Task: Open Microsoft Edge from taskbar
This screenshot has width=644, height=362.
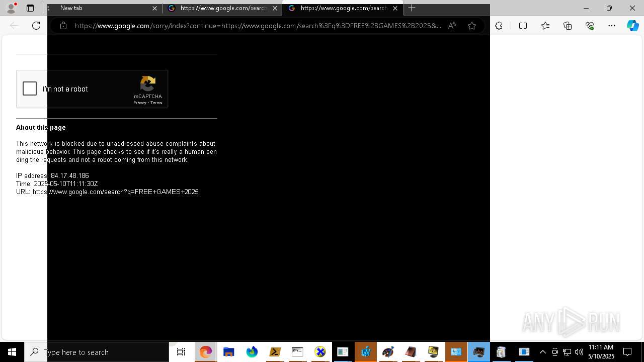Action: click(x=205, y=352)
